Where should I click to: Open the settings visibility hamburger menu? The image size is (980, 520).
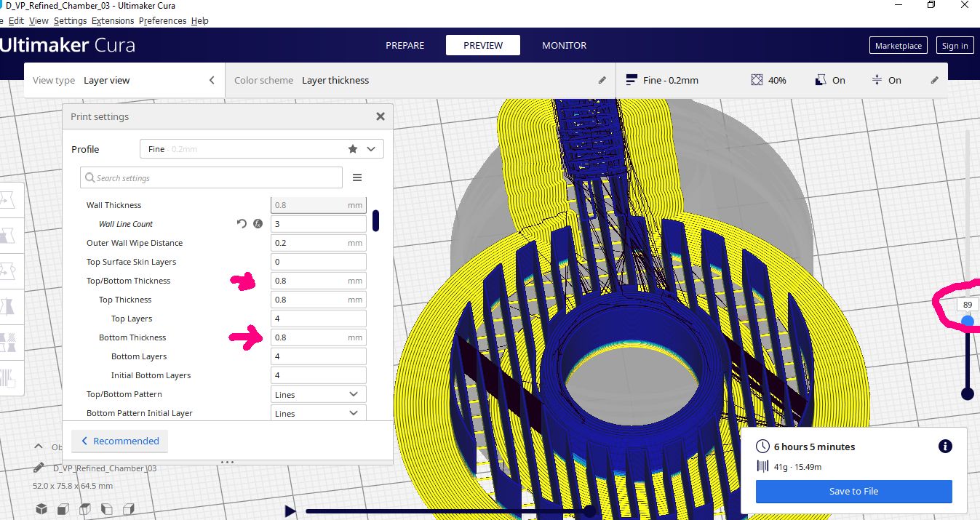[357, 177]
